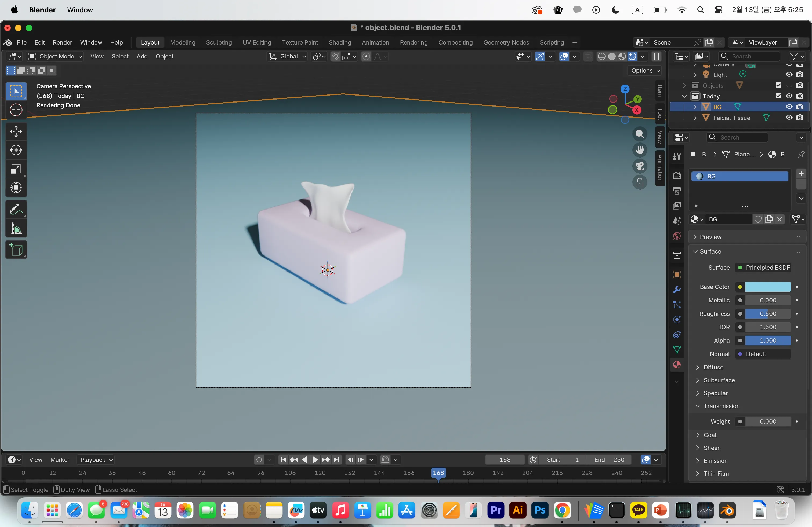Open the Object Mode dropdown
Image resolution: width=812 pixels, height=527 pixels.
pos(56,57)
